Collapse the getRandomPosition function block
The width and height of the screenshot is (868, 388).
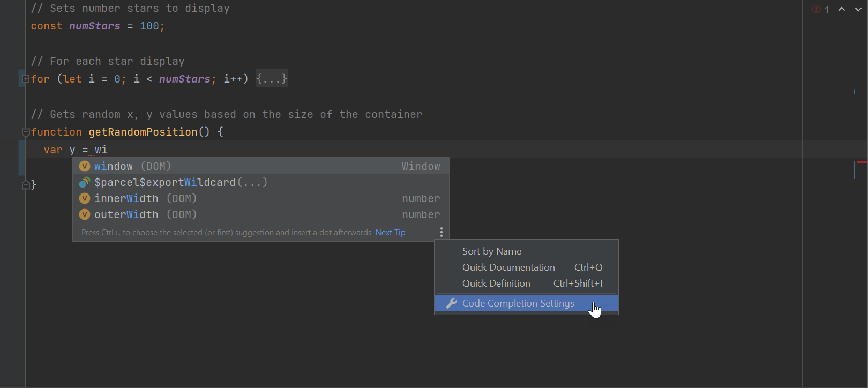point(25,132)
